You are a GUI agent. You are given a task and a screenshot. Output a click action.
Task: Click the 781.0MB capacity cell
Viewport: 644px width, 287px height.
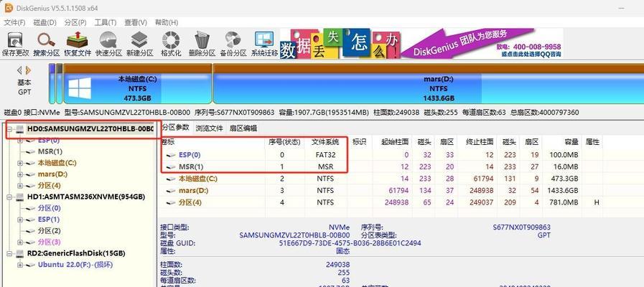[x=565, y=203]
